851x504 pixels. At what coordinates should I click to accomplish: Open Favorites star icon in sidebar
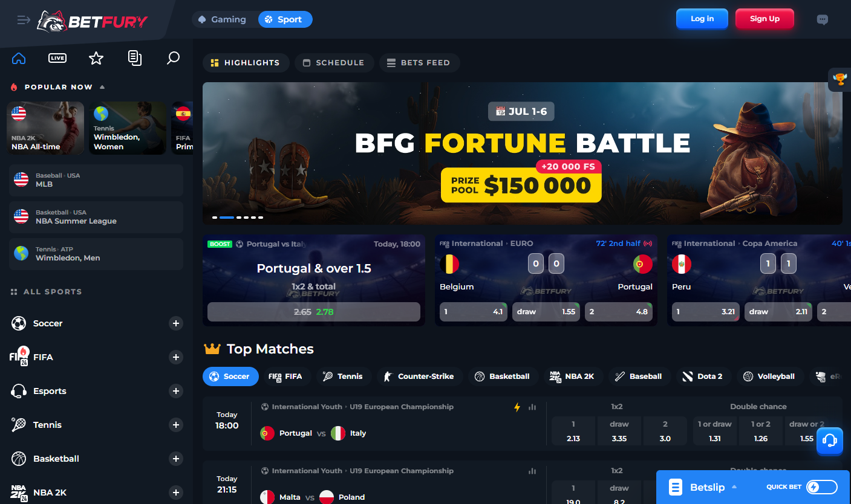[96, 58]
